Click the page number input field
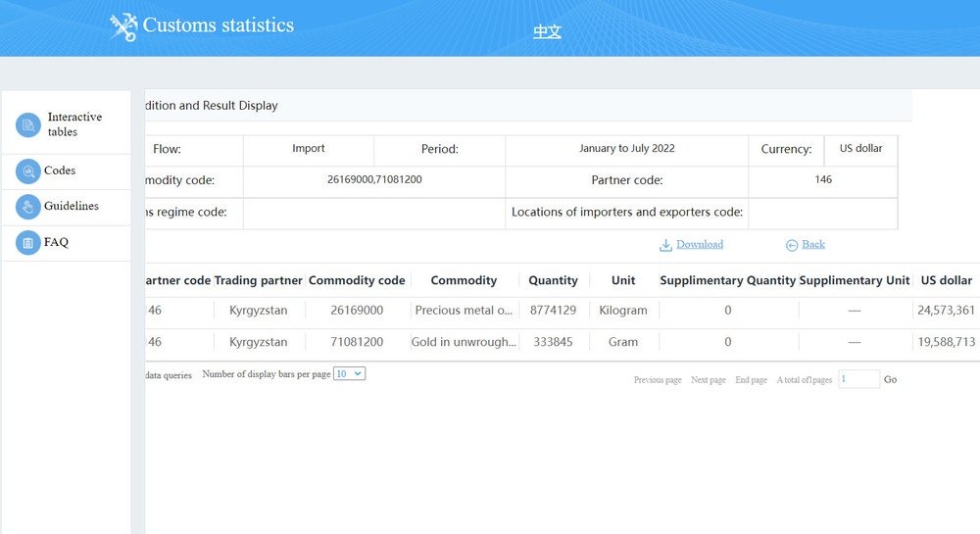The image size is (980, 534). point(858,379)
